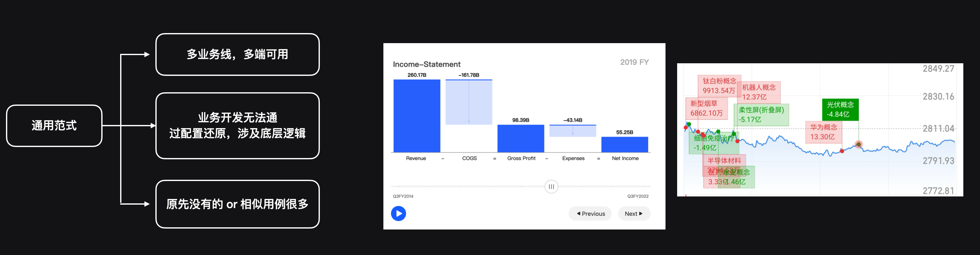Click the light blue Expenses bar

click(x=572, y=131)
